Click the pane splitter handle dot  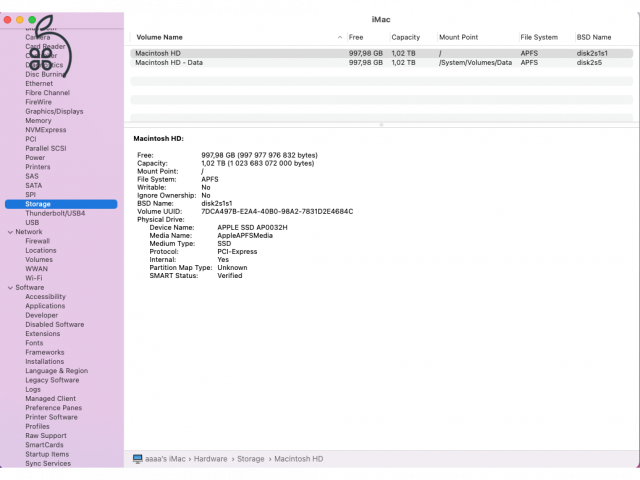[x=381, y=124]
